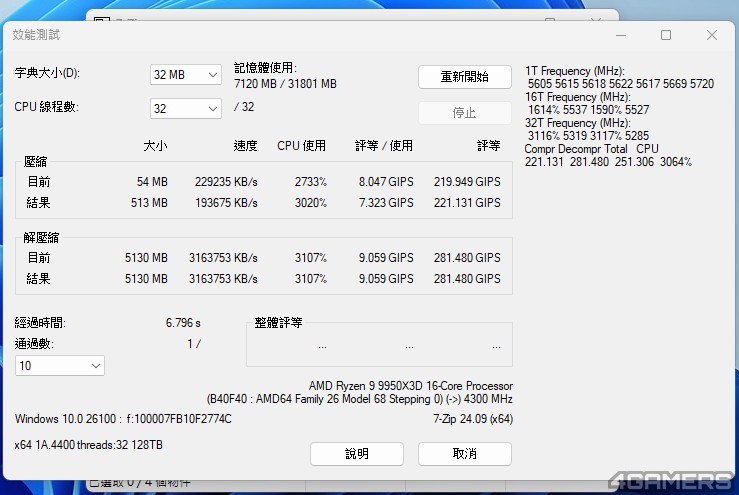Click the 1T Frequency (MHz) label
Screen dimensions: 739x495
[x=575, y=71]
